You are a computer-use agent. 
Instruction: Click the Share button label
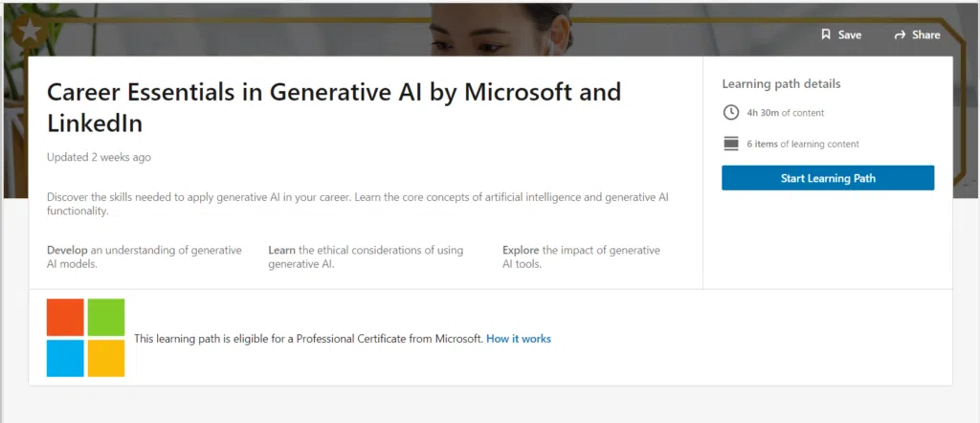925,35
